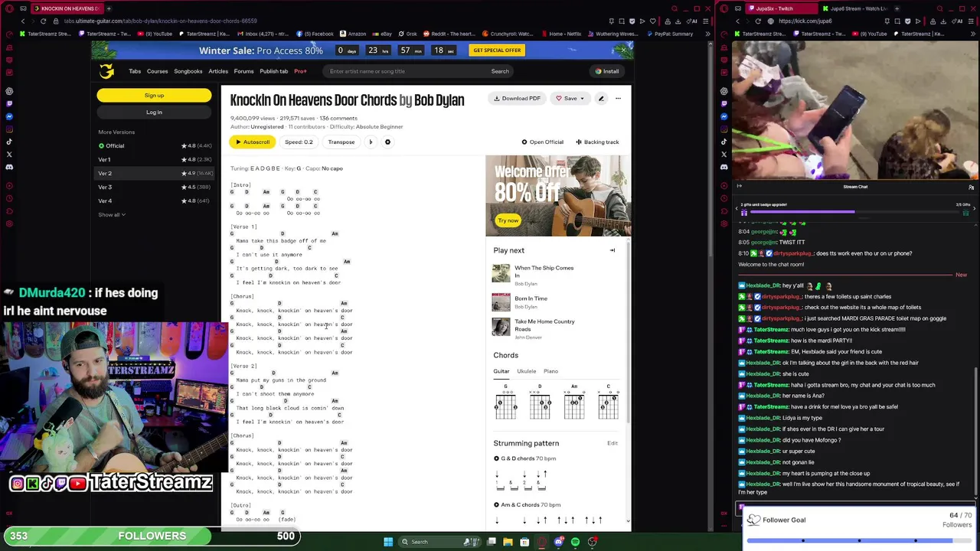Switch to the Piano chords tab

550,371
